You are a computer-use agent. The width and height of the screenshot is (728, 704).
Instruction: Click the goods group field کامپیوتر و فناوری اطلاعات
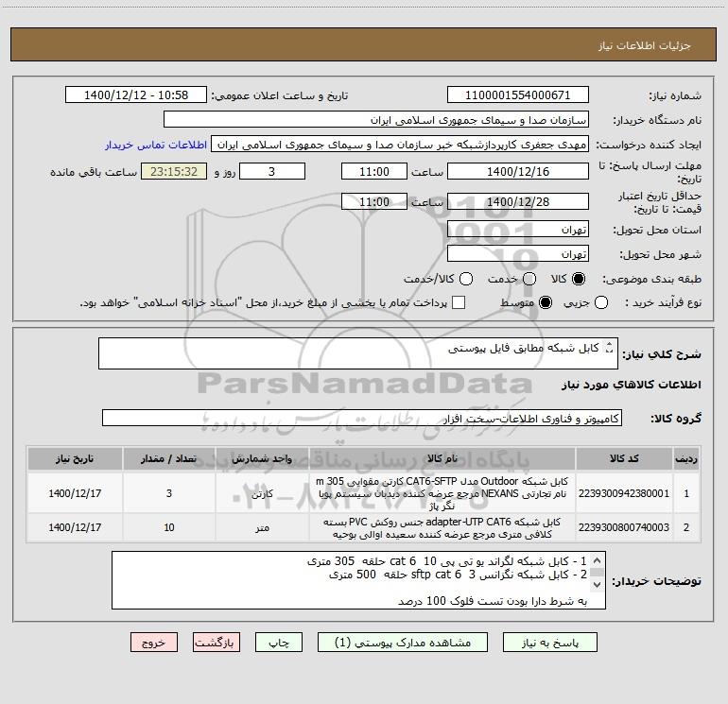362,418
